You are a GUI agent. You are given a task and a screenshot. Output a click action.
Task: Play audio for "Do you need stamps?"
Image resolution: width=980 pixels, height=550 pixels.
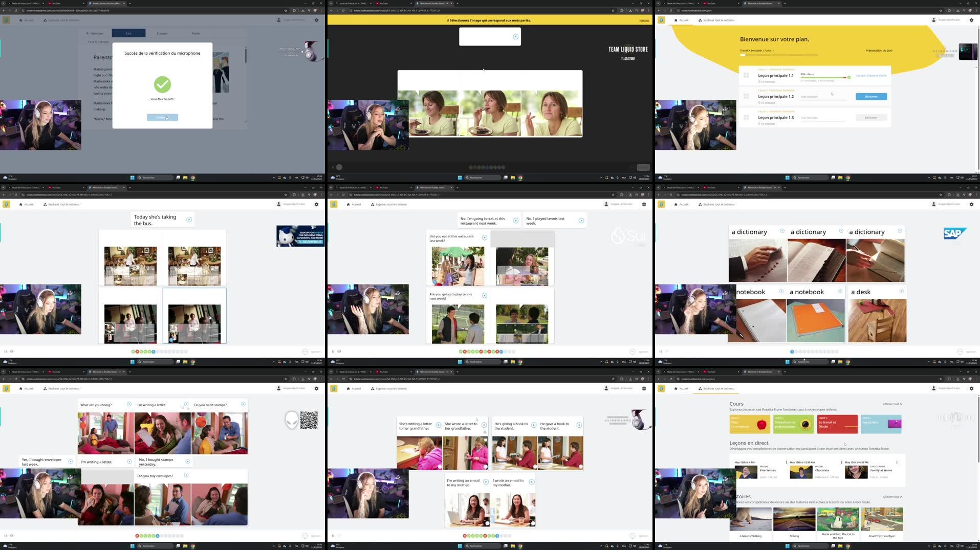pyautogui.click(x=243, y=404)
